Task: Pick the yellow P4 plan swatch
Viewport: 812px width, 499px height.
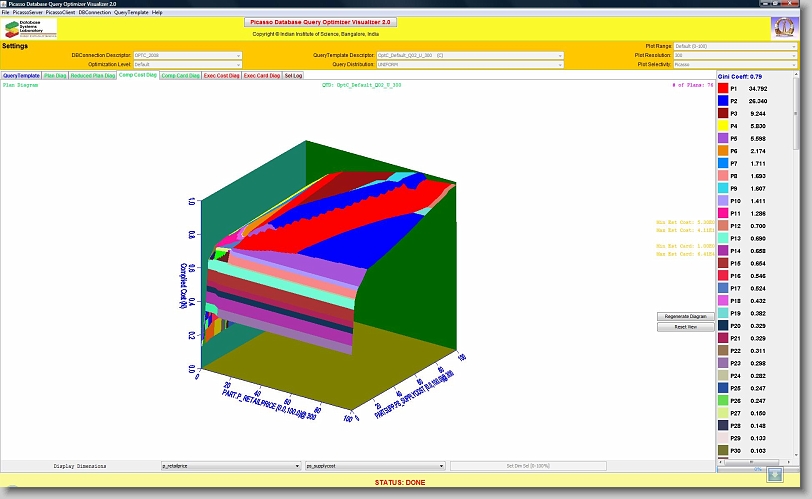Action: (723, 126)
